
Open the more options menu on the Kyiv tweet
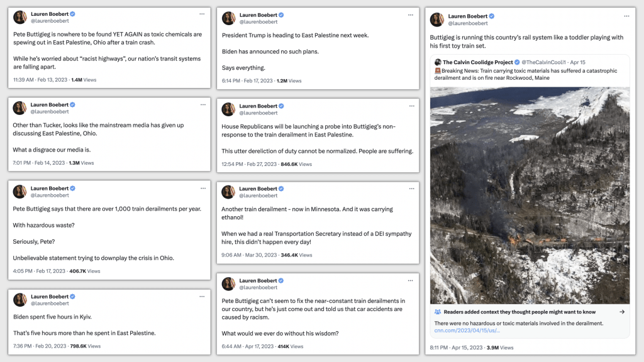202,296
